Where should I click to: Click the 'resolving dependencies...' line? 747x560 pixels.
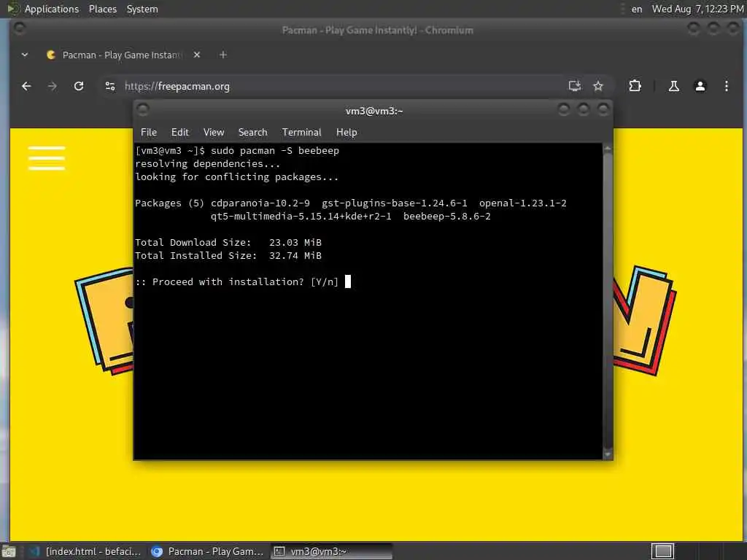pyautogui.click(x=208, y=164)
